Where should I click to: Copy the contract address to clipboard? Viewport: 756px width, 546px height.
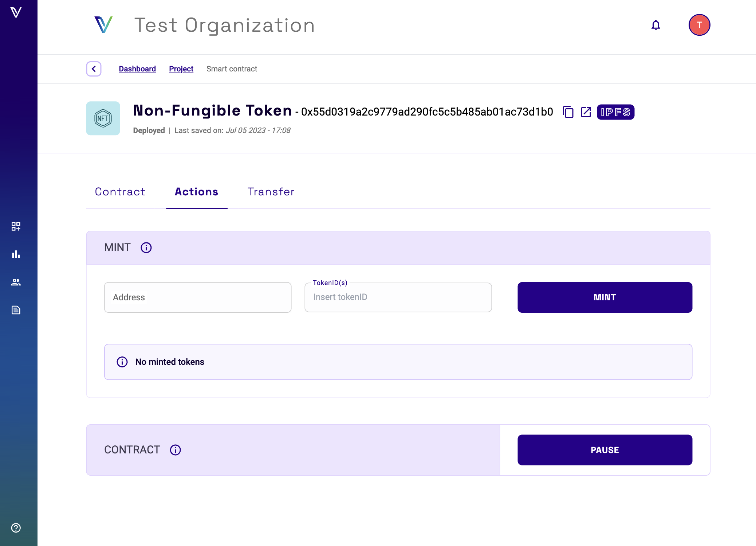click(x=568, y=112)
